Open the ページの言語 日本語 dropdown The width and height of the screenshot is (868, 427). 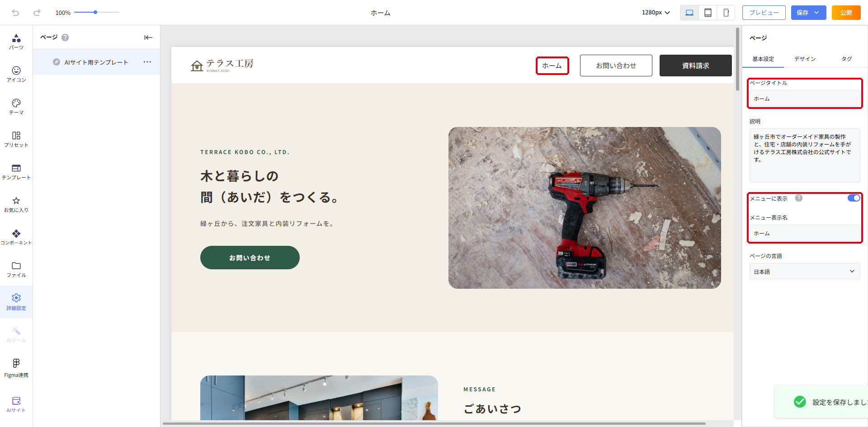click(x=805, y=272)
